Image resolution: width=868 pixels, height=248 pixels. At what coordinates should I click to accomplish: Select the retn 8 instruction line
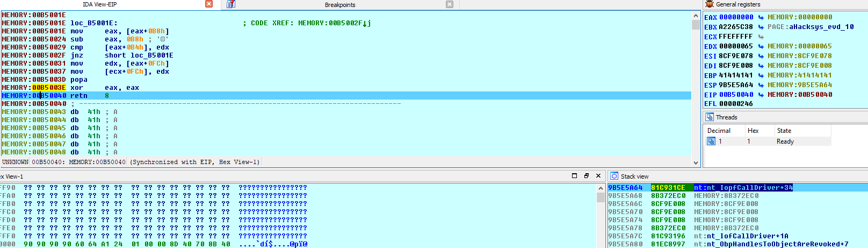(x=78, y=96)
